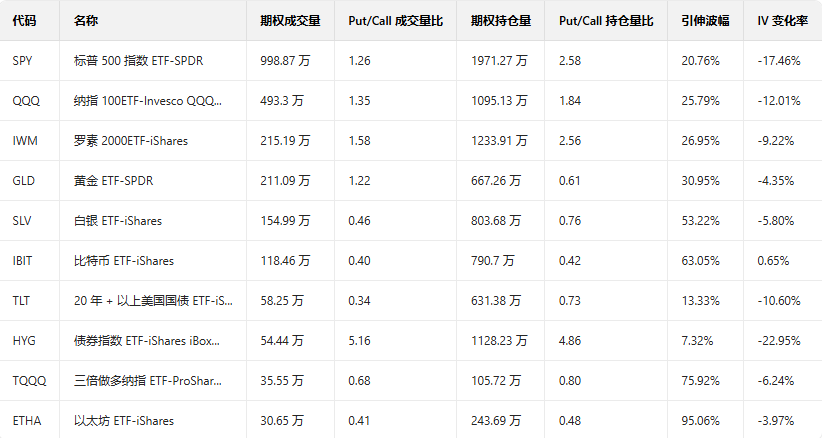Screen dimensions: 822x438
Task: Sort by IV 变化率 column header
Action: pyautogui.click(x=782, y=20)
